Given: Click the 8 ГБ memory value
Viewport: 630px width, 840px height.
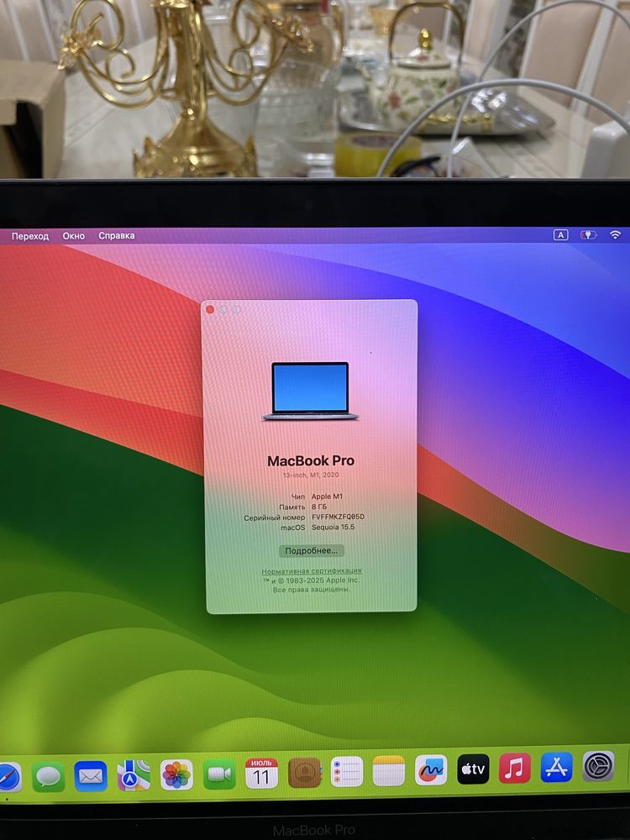Looking at the screenshot, I should (318, 507).
